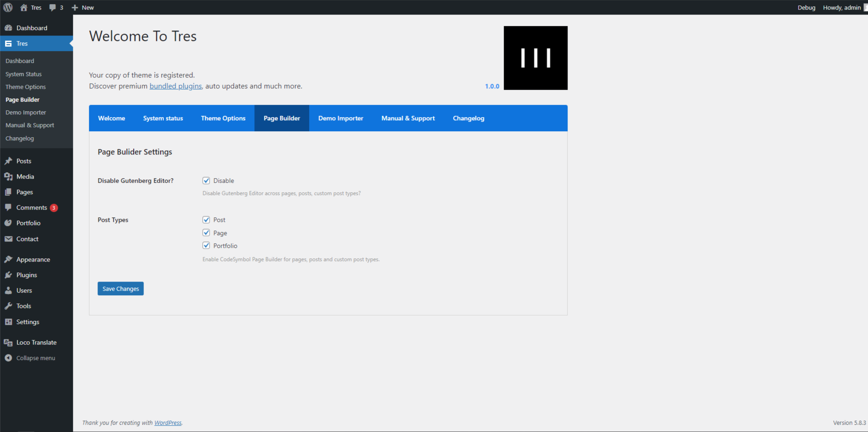Click the Collapse menu arrow icon
The width and height of the screenshot is (868, 432).
click(x=8, y=358)
